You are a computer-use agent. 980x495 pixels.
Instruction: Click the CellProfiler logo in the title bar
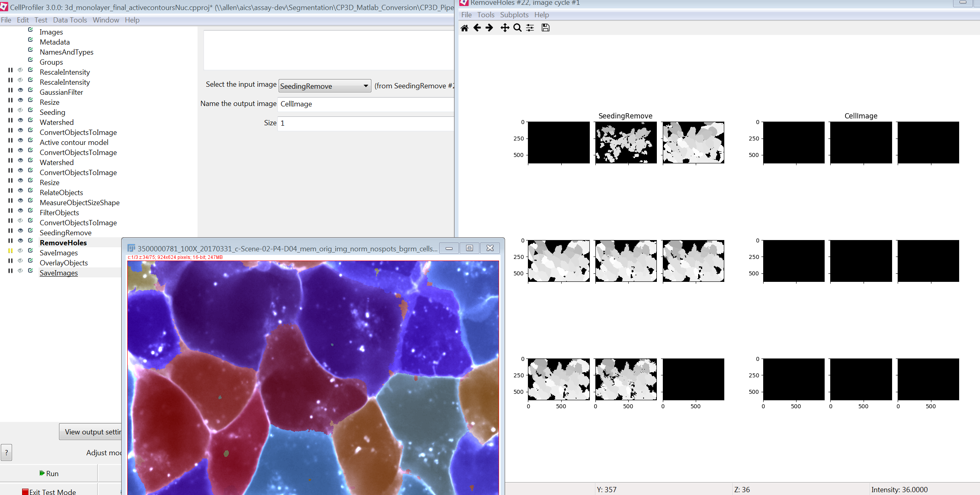pyautogui.click(x=4, y=7)
